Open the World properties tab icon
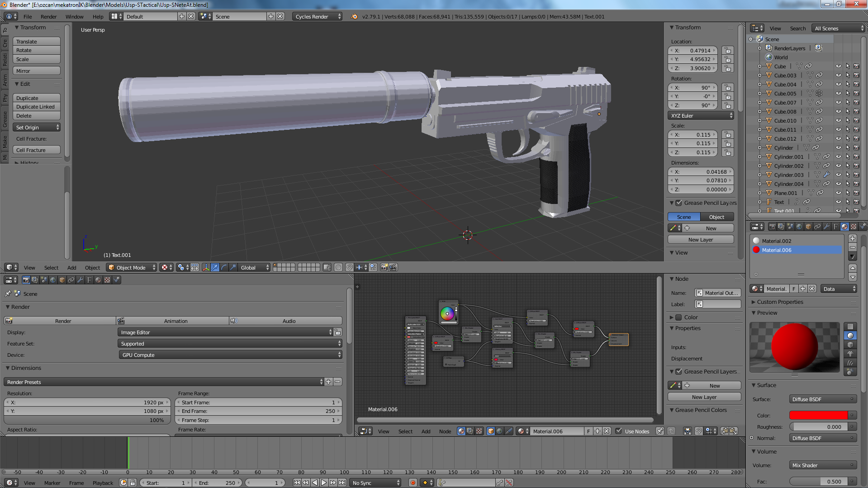Image resolution: width=868 pixels, height=488 pixels. pos(53,280)
